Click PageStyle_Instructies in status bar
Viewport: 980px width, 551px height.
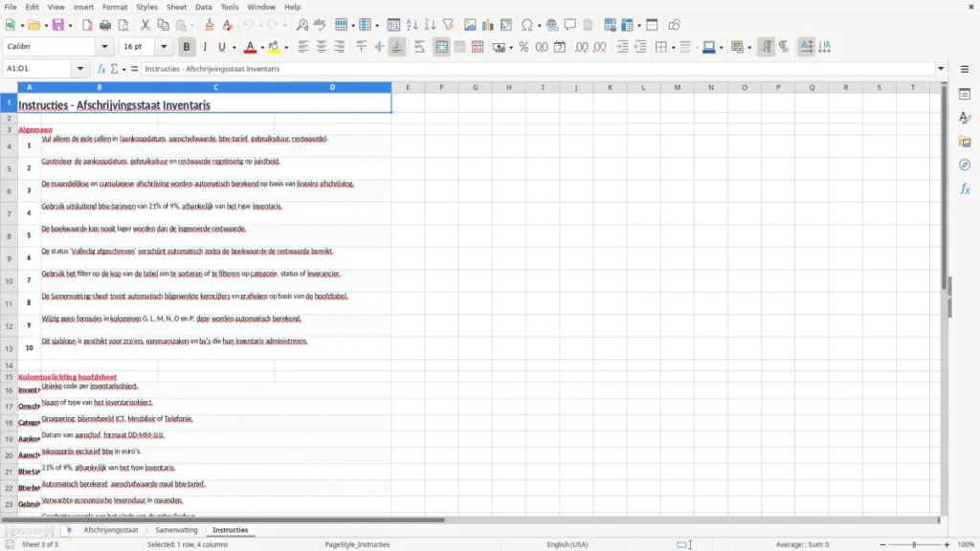point(357,544)
